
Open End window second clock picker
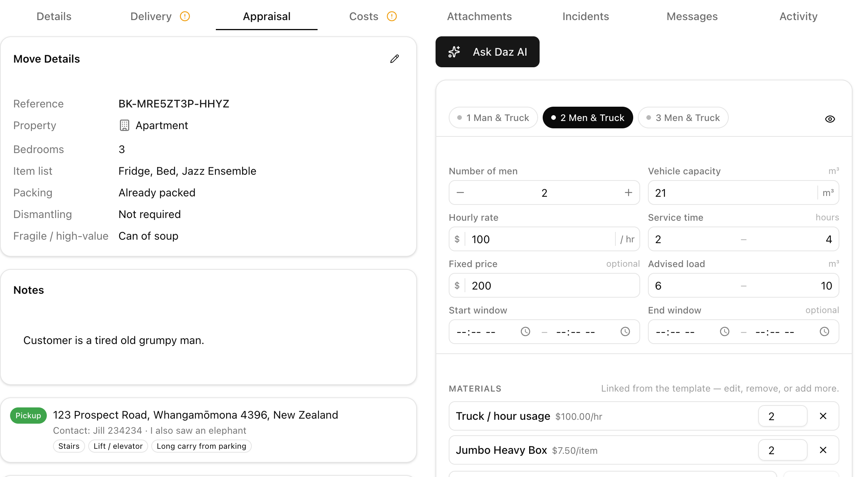click(x=824, y=332)
